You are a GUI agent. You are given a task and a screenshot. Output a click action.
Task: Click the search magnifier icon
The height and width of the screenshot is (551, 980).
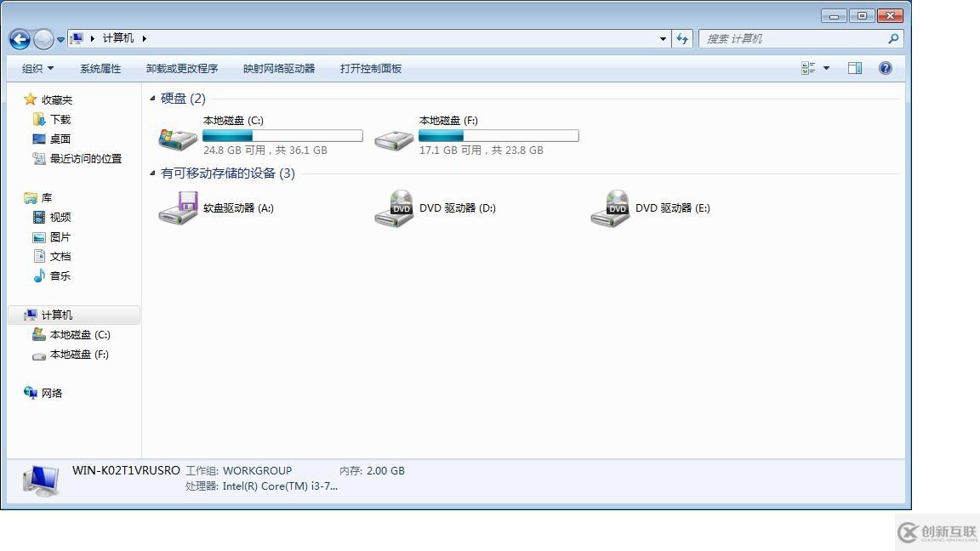pos(894,39)
